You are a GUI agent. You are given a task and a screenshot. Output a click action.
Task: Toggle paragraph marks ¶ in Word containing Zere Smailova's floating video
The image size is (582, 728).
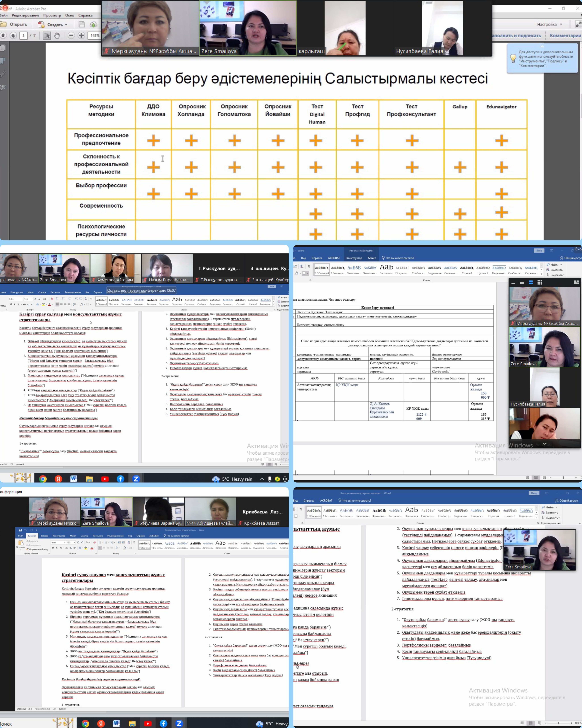pos(301,509)
